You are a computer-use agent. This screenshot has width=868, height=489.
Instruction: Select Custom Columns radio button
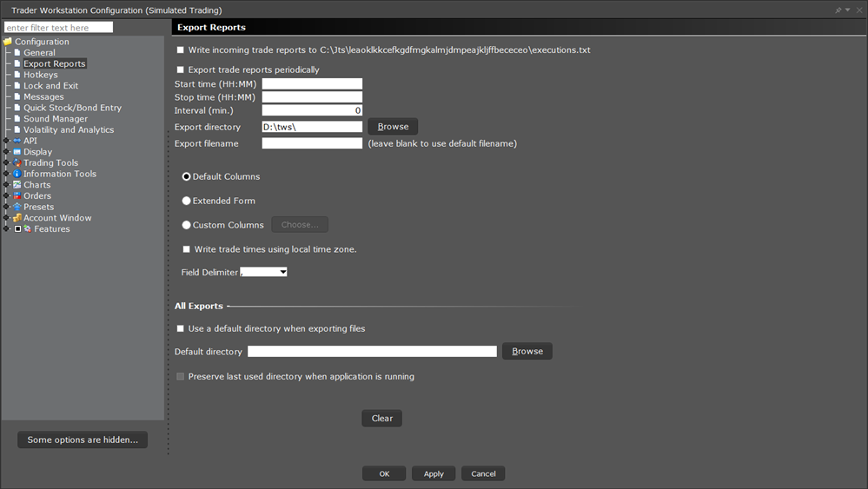187,225
